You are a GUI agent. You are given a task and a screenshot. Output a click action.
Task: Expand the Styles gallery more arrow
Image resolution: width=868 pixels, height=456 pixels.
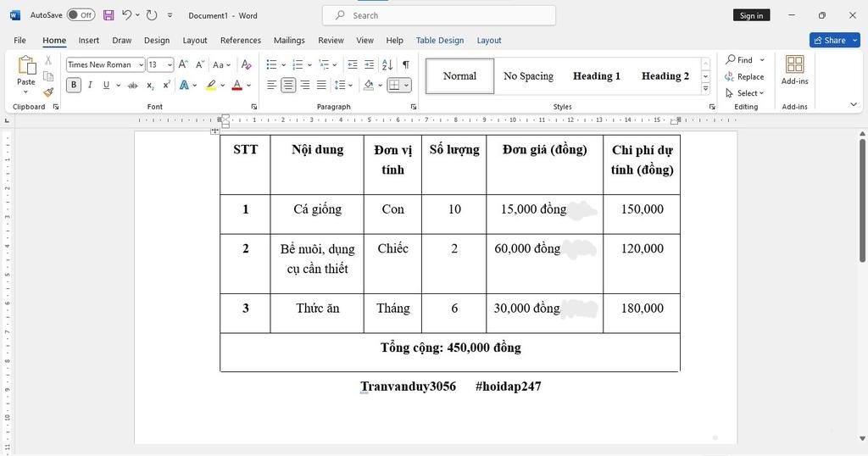(705, 88)
